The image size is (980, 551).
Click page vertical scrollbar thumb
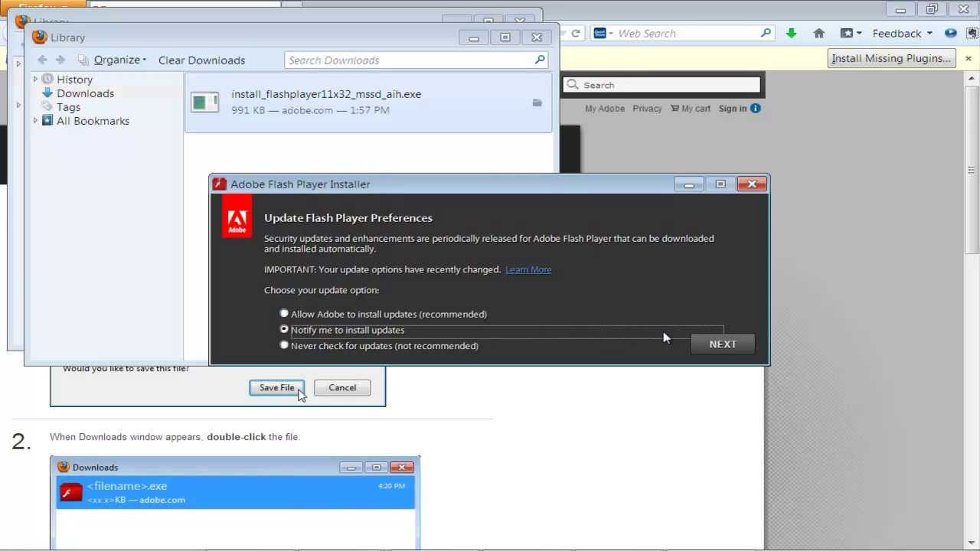(972, 170)
